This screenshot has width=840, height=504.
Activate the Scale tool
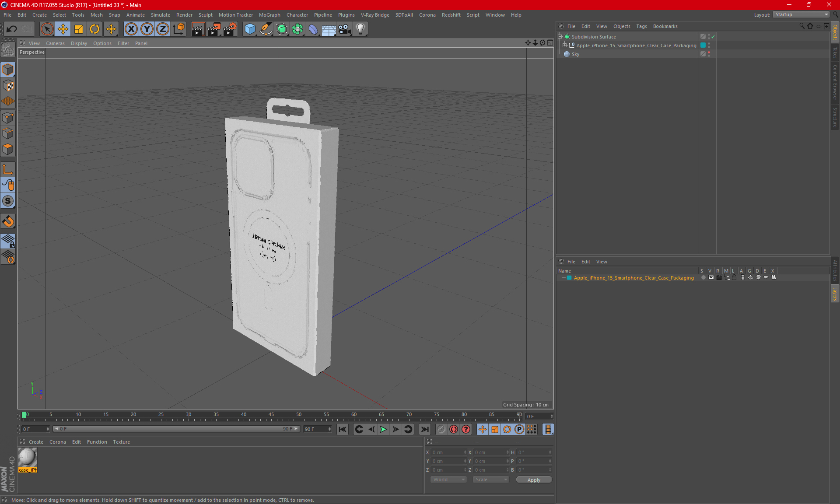tap(79, 29)
